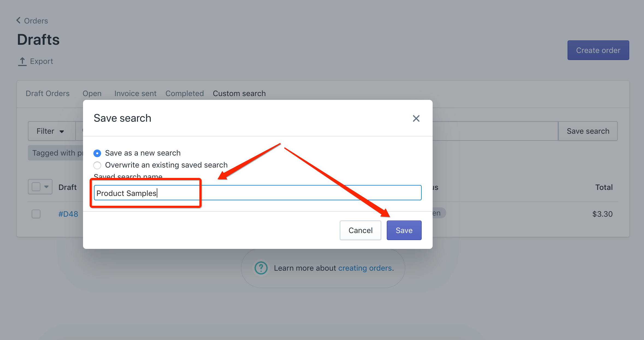Select the Custom search tab
The height and width of the screenshot is (340, 644).
pos(239,94)
